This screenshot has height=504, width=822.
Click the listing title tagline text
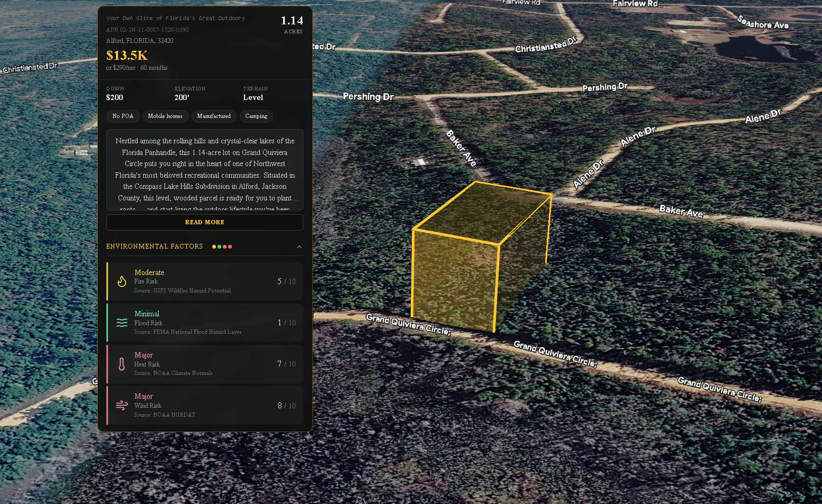[x=175, y=18]
